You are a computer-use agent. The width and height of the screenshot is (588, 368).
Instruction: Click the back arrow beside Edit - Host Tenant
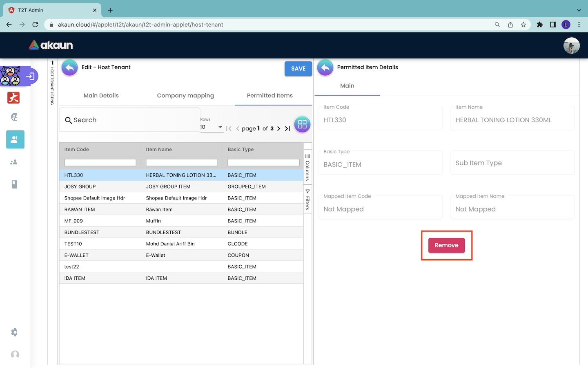[x=70, y=68]
